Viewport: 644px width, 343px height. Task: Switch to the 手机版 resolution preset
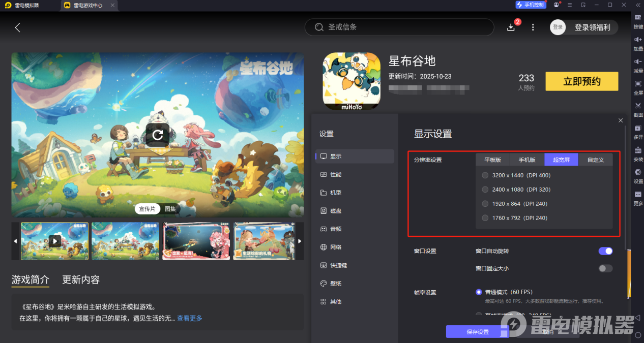coord(526,159)
